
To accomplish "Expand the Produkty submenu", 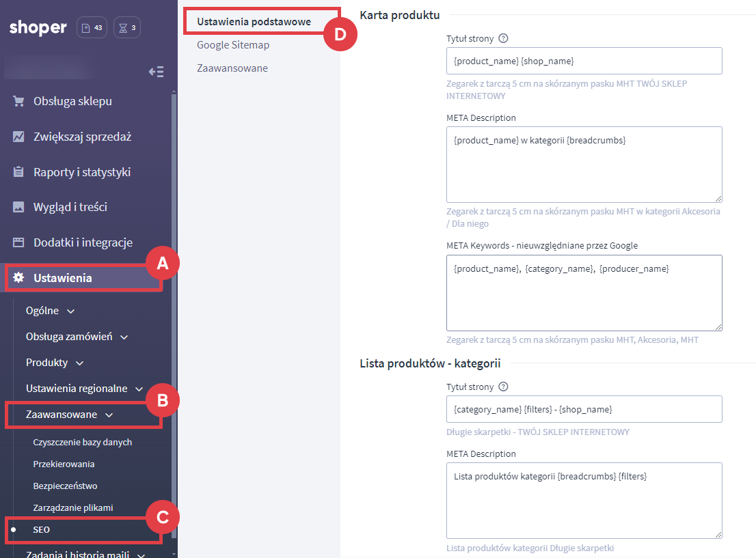I will (x=55, y=363).
